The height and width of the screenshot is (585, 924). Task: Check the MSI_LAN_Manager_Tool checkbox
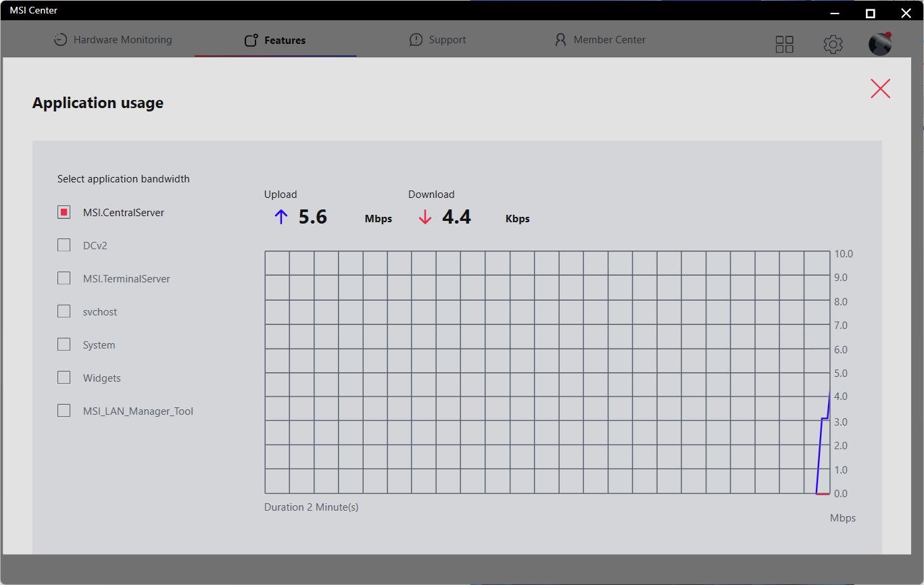click(x=64, y=411)
